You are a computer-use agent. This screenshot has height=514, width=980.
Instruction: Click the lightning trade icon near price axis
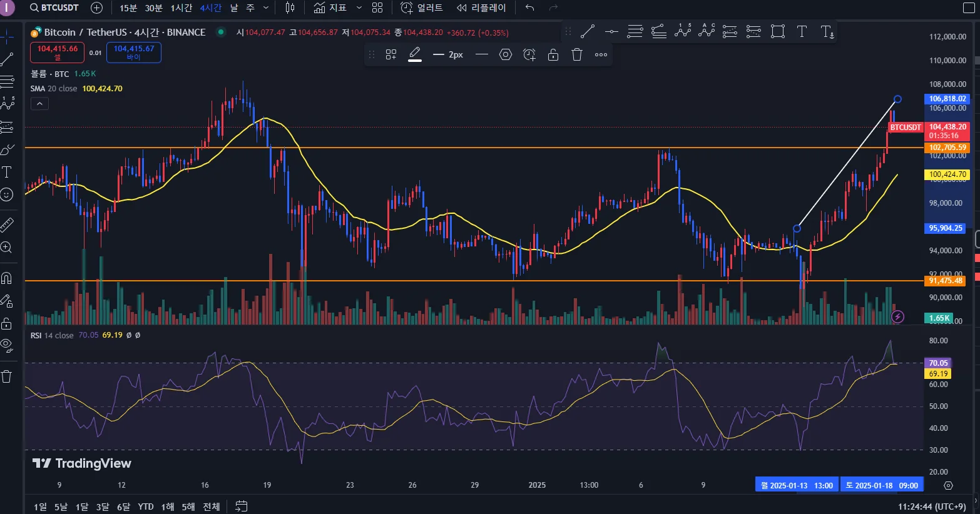coord(897,316)
